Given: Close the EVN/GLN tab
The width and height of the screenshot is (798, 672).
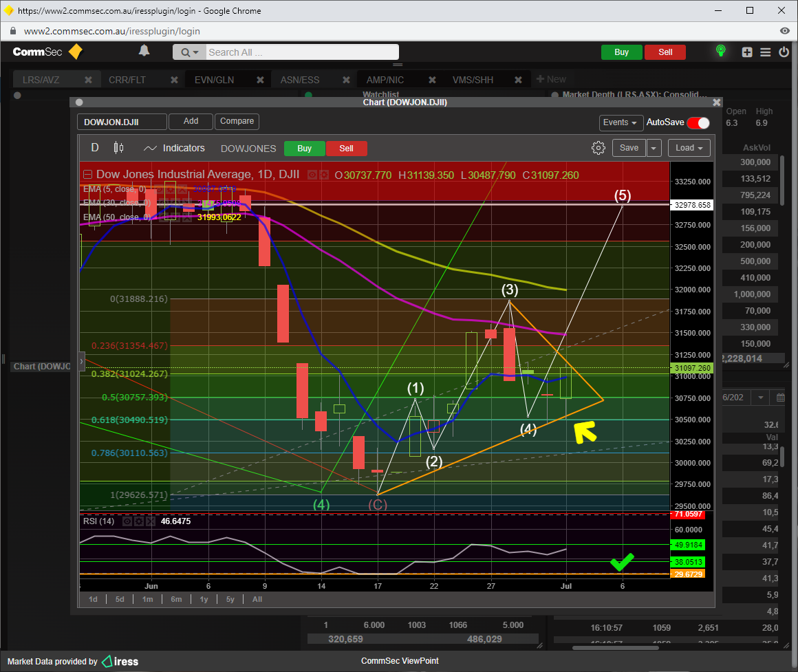Looking at the screenshot, I should pos(260,80).
